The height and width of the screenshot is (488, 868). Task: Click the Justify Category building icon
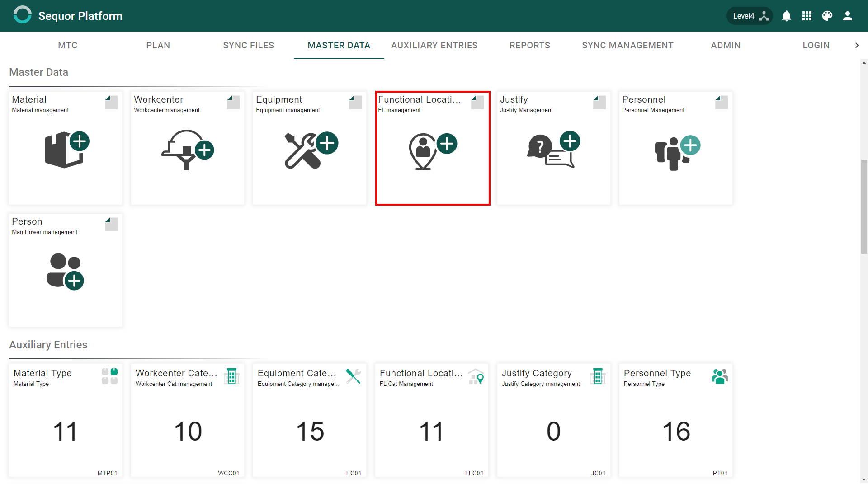pos(598,376)
